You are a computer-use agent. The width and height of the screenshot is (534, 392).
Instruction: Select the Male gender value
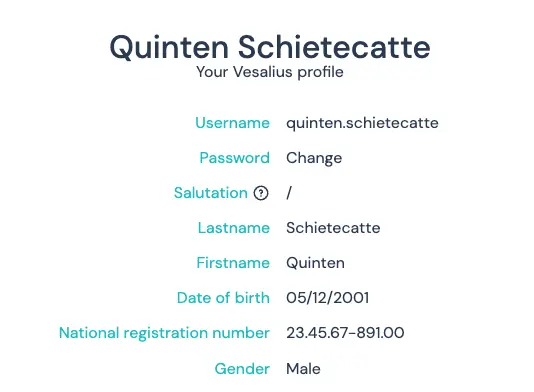[x=303, y=369]
